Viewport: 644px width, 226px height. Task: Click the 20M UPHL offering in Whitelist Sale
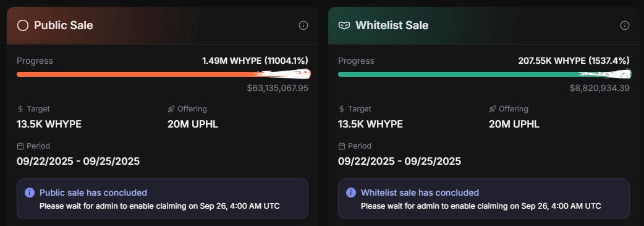tap(514, 124)
